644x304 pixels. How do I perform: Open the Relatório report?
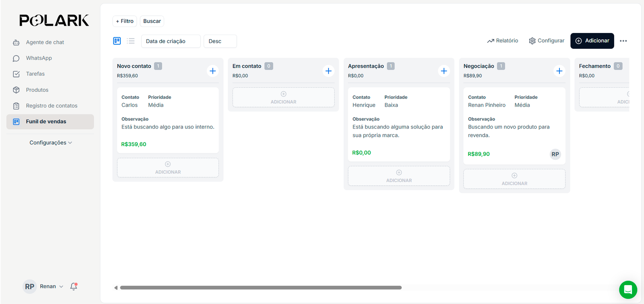[x=502, y=41]
